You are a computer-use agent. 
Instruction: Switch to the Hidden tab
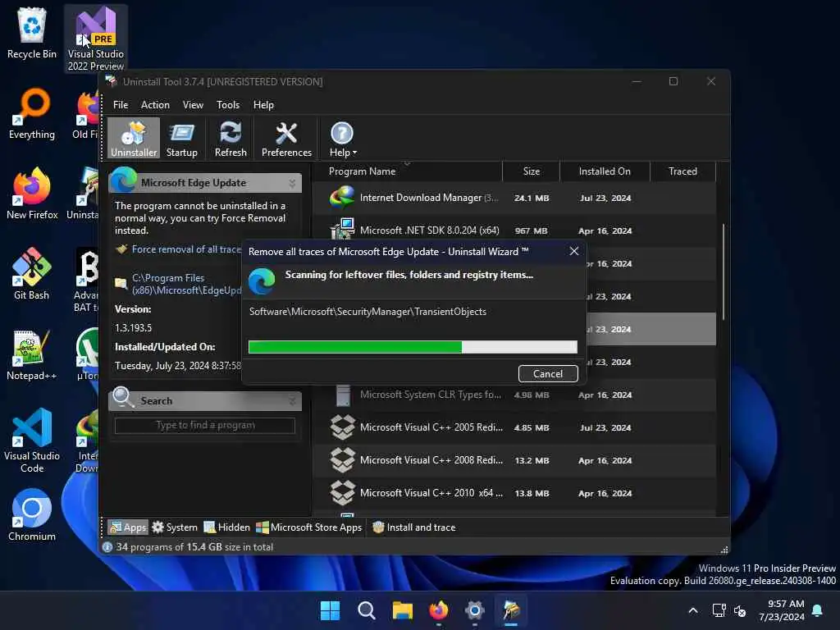(226, 527)
